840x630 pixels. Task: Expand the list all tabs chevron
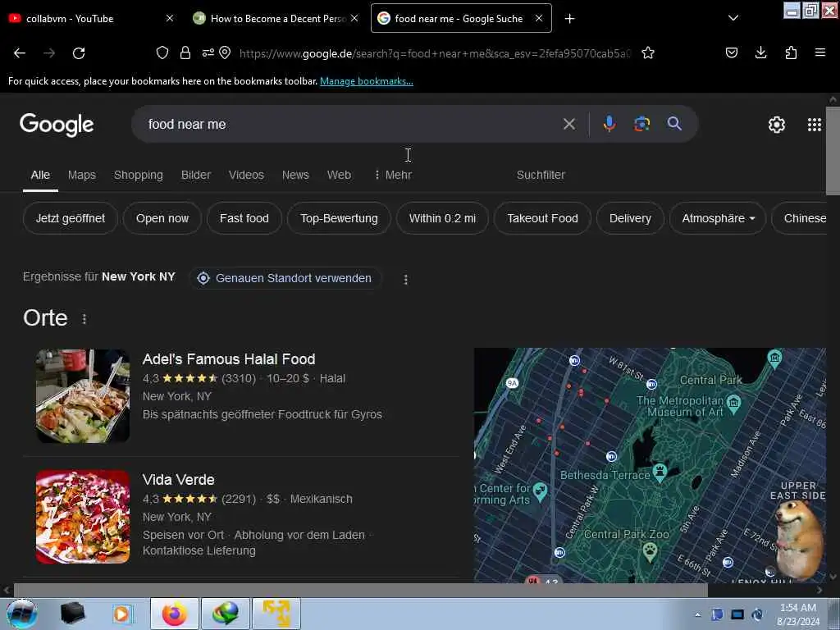pyautogui.click(x=733, y=18)
